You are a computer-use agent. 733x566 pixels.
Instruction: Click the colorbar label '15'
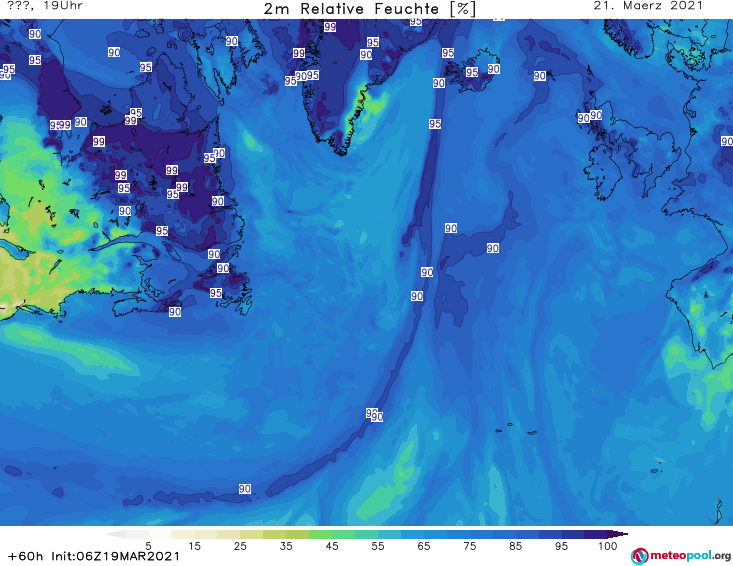[194, 546]
